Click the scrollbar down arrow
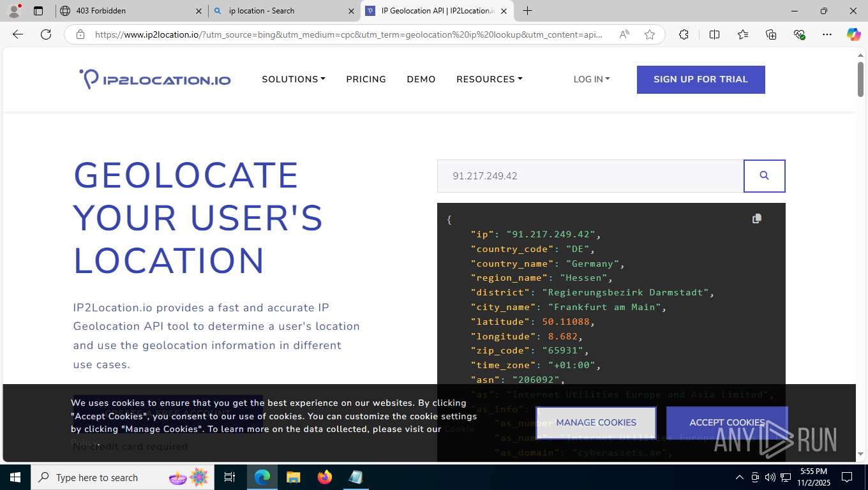This screenshot has height=490, width=868. pyautogui.click(x=860, y=454)
